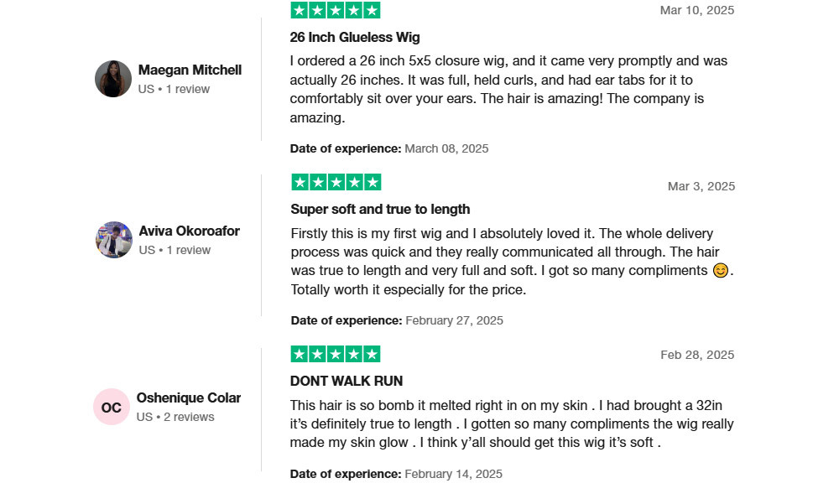Click Oshenique Colar's US 2 reviews text
Screen dimensions: 839x504
click(175, 417)
